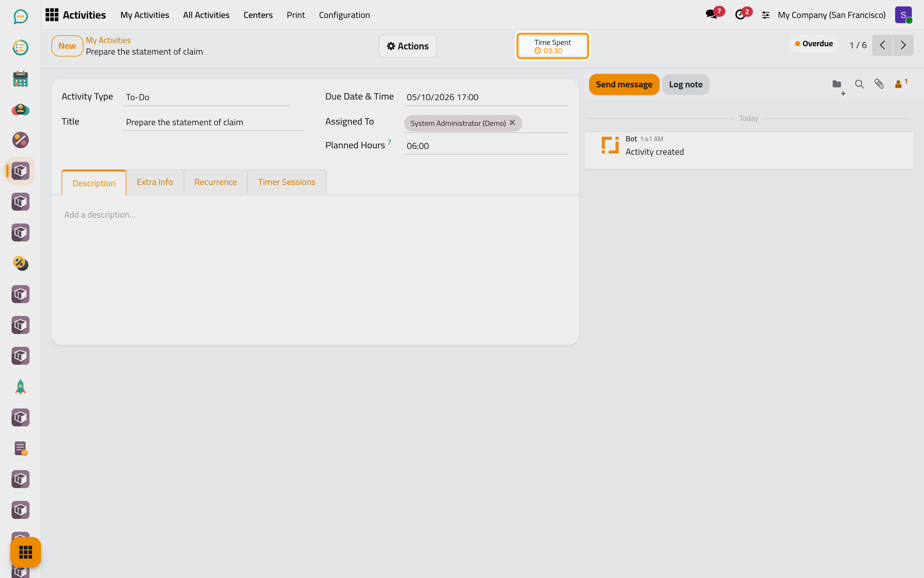The width and height of the screenshot is (924, 578).
Task: Click the New button
Action: click(x=67, y=46)
